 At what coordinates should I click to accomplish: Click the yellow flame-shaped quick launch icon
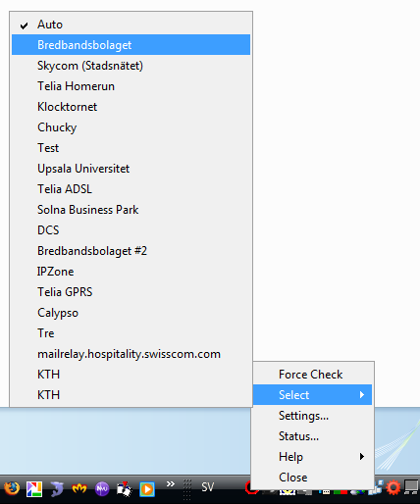point(79,488)
